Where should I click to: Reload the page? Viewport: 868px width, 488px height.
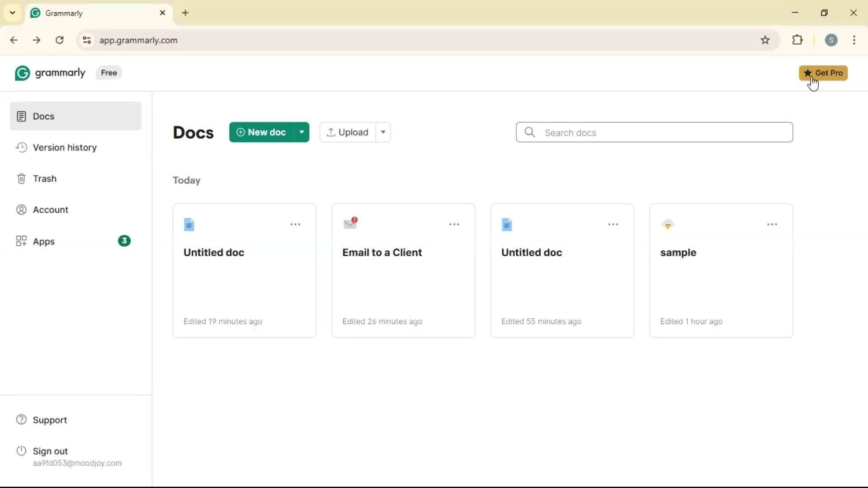tap(60, 40)
